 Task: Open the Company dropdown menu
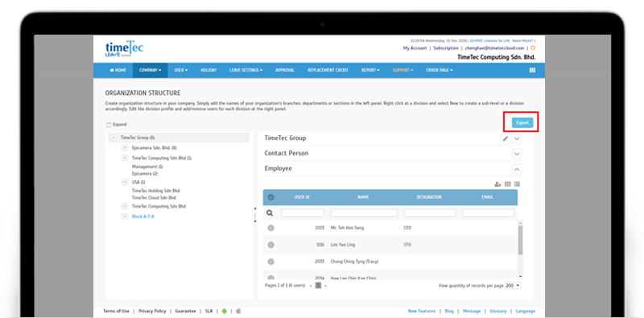[150, 70]
